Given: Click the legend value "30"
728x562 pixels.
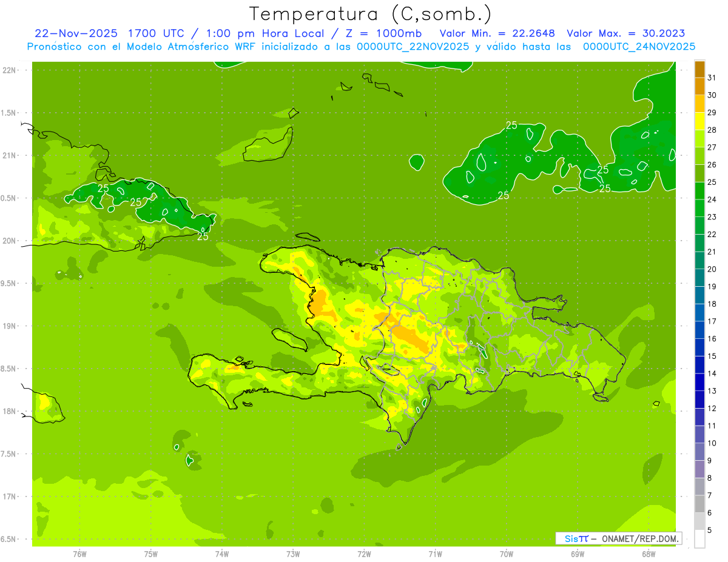Looking at the screenshot, I should tap(712, 95).
